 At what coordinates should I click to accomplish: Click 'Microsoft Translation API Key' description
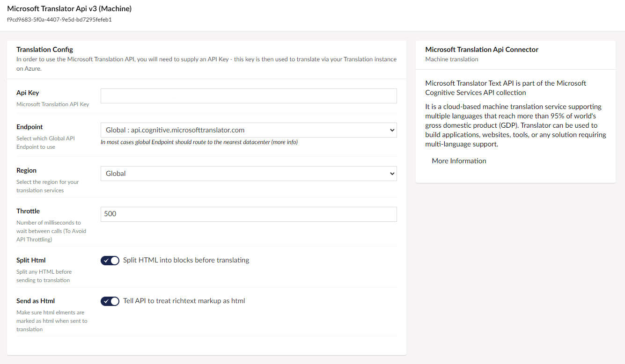tap(52, 104)
